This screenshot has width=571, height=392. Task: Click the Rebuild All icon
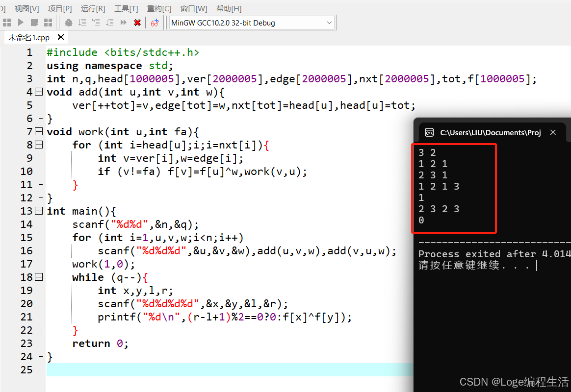(x=48, y=23)
